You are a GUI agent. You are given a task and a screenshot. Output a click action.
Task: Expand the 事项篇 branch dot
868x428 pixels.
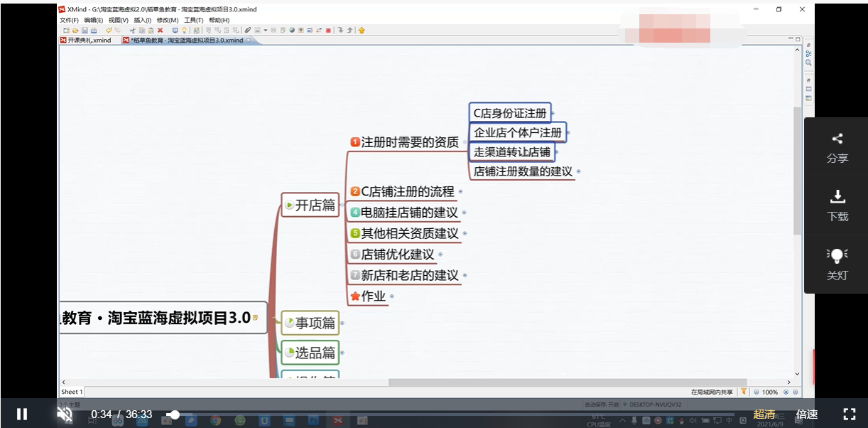point(344,323)
